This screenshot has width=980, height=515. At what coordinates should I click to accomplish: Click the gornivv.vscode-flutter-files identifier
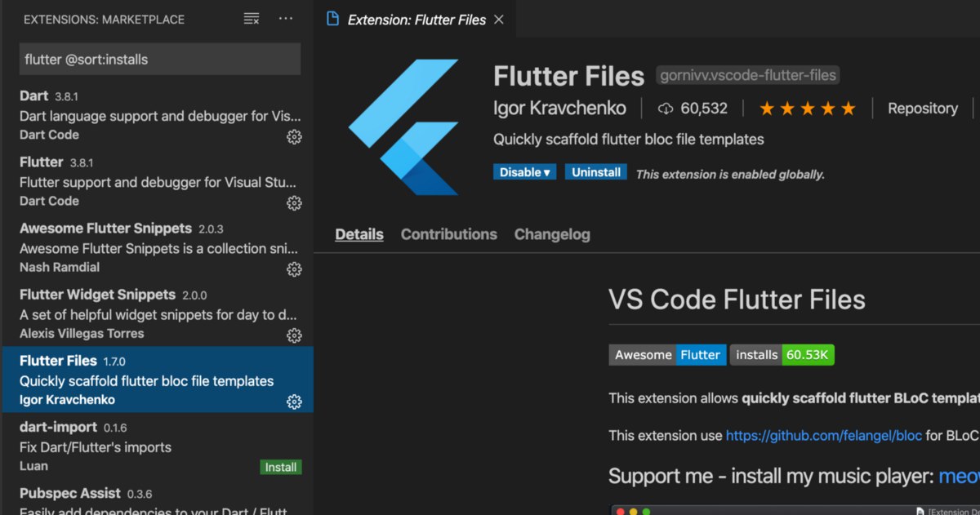[x=749, y=76]
